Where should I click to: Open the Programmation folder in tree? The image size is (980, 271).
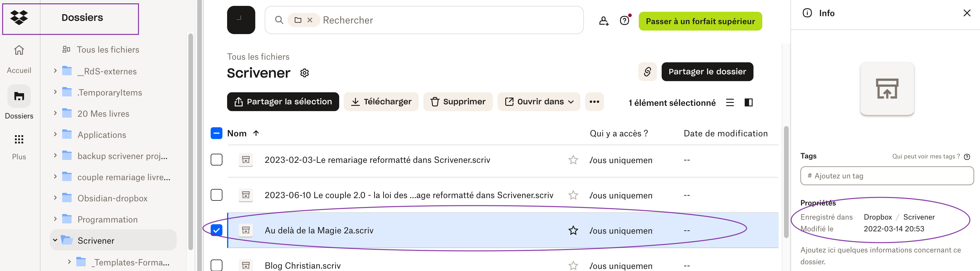pyautogui.click(x=107, y=220)
